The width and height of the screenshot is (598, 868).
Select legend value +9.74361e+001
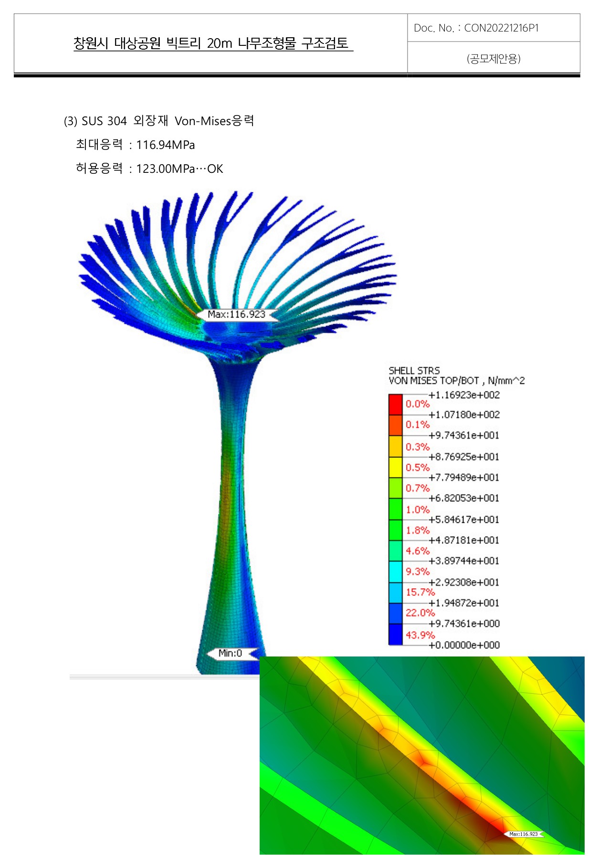coord(464,435)
